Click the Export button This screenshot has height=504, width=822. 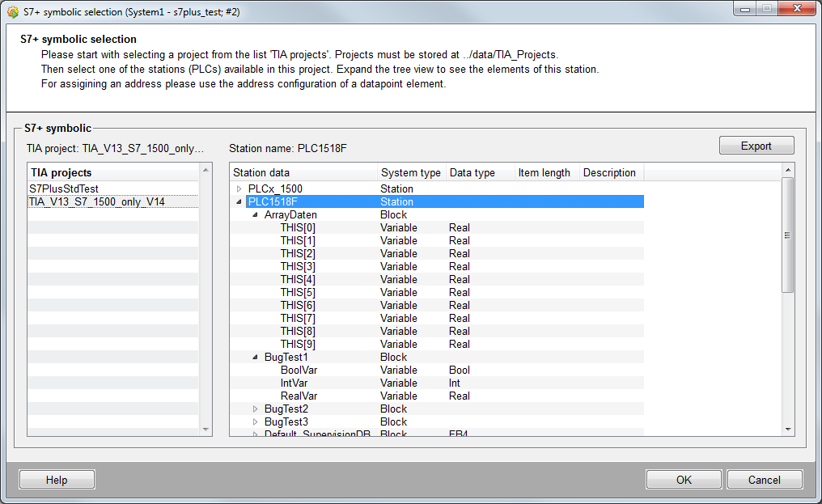click(x=756, y=146)
